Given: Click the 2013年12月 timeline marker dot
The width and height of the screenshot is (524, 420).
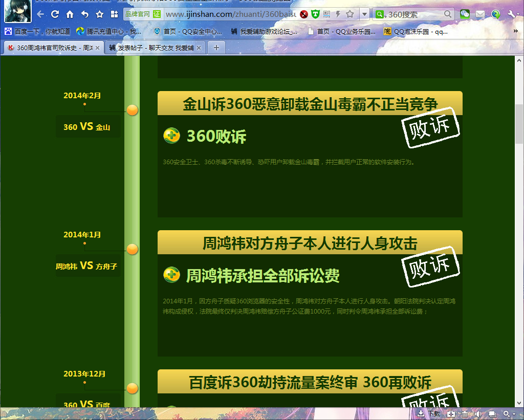Looking at the screenshot, I should 133,388.
